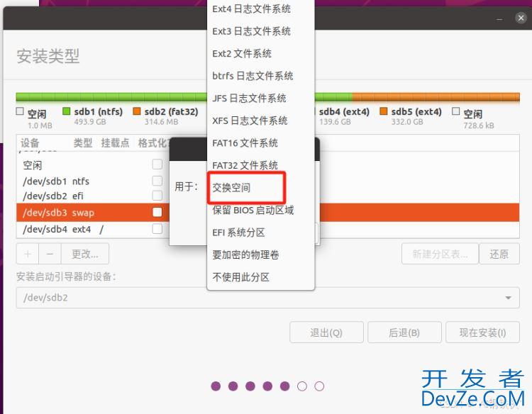Toggle format checkbox for /dev/sdb1 row

(x=157, y=181)
